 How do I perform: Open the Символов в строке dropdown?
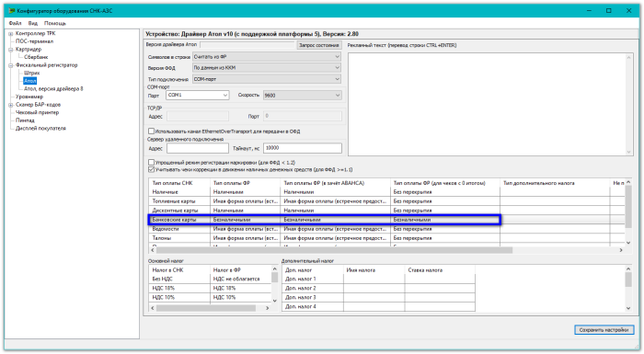pyautogui.click(x=267, y=57)
